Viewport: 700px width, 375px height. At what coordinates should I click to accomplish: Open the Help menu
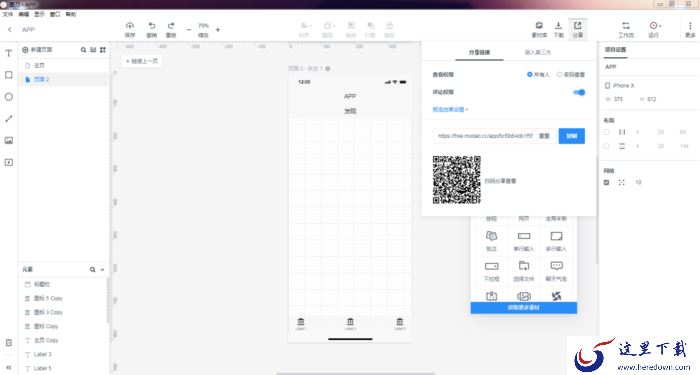click(x=71, y=14)
